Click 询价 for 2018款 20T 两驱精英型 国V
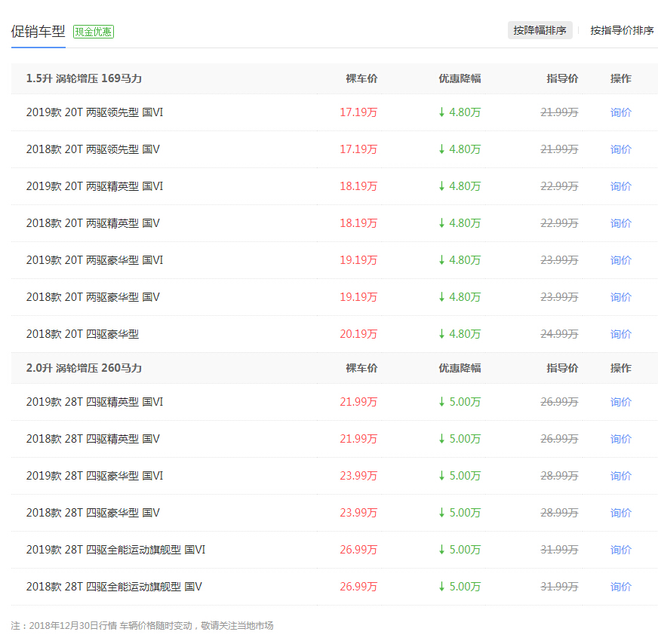The width and height of the screenshot is (658, 644). coord(621,223)
